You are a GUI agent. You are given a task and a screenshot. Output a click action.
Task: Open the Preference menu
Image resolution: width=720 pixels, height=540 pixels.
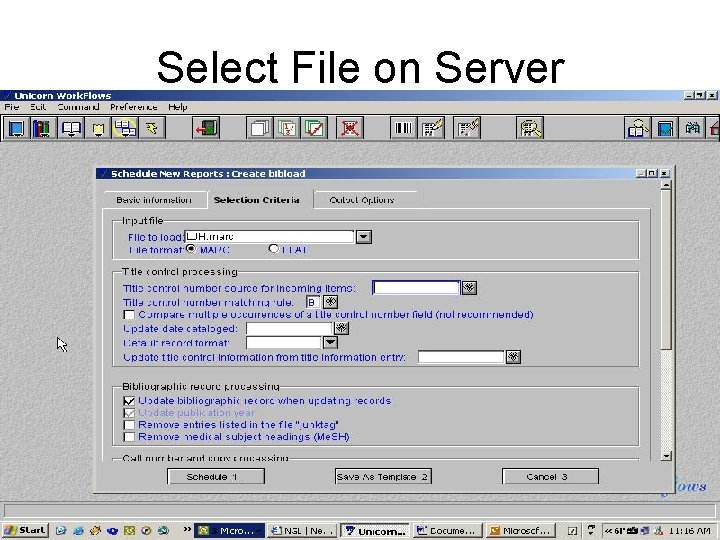(x=134, y=107)
